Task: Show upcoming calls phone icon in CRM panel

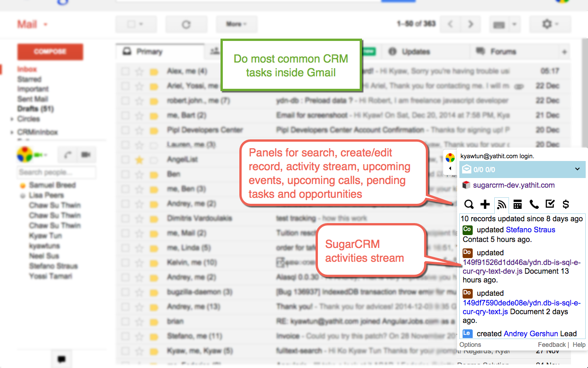Action: click(x=534, y=204)
